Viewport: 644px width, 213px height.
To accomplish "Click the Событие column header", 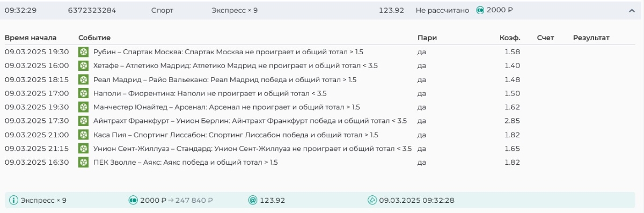I will point(94,38).
